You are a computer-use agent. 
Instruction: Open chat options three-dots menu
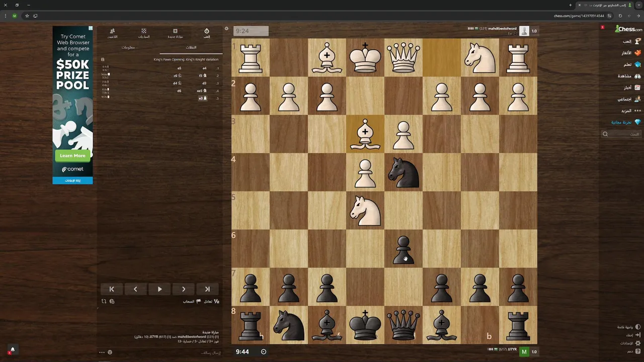(102, 352)
